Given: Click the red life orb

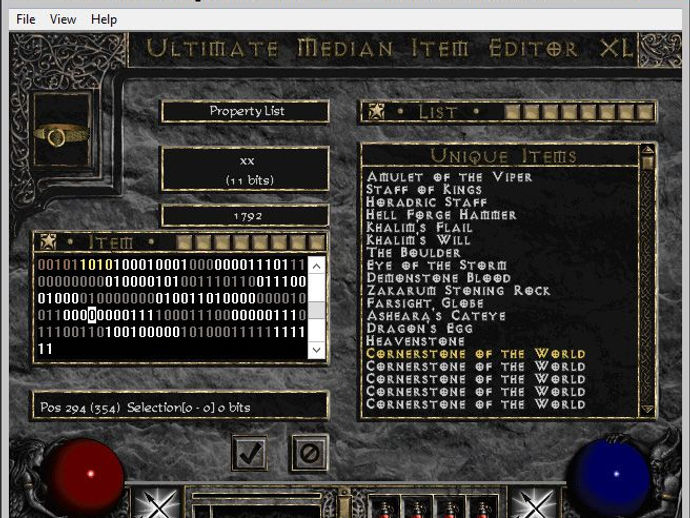Looking at the screenshot, I should 84,477.
